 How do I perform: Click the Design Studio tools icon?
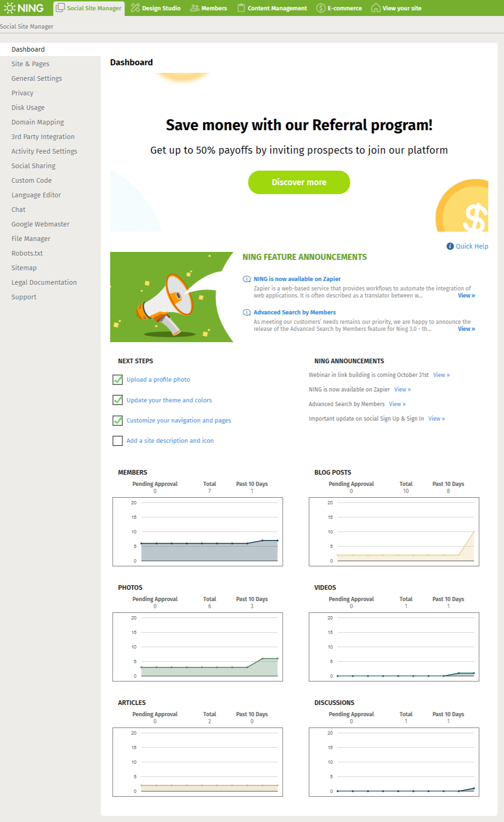coord(135,8)
